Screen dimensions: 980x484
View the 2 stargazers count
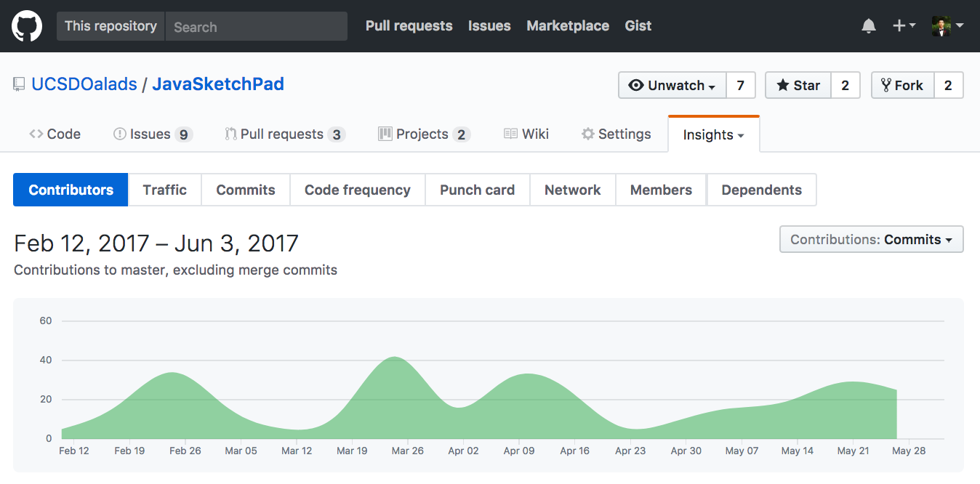pos(846,85)
